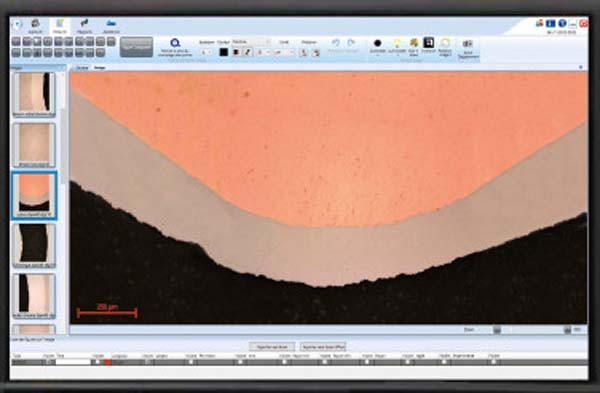
Task: Click the left button below the image viewer
Action: tap(272, 347)
